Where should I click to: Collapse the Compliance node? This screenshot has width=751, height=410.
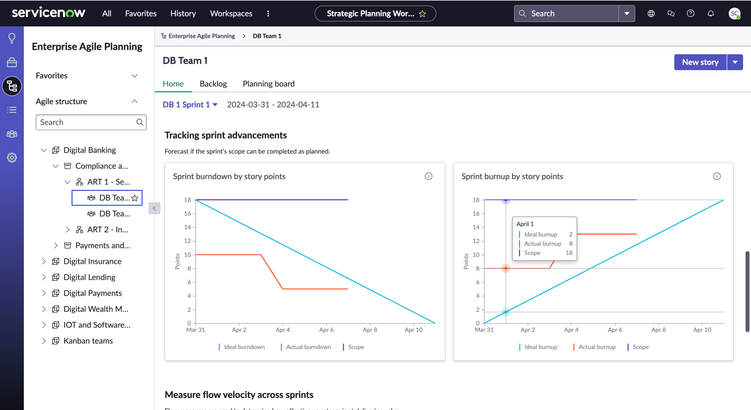[56, 166]
